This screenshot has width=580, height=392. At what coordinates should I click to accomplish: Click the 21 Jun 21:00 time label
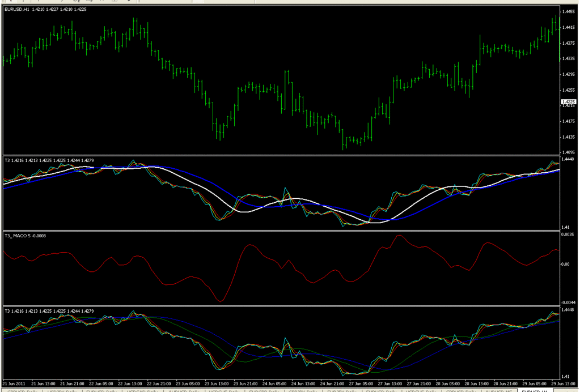(72, 384)
